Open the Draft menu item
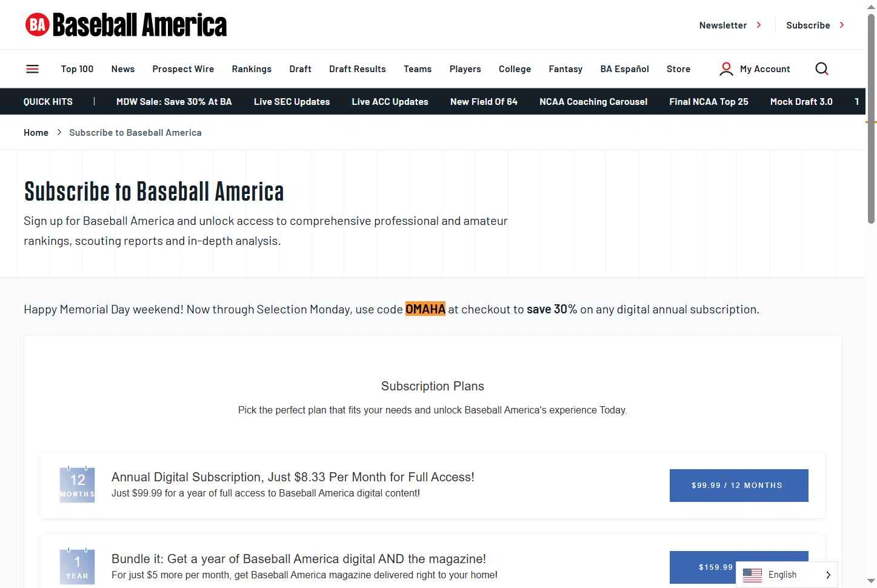The width and height of the screenshot is (877, 588). pyautogui.click(x=300, y=69)
